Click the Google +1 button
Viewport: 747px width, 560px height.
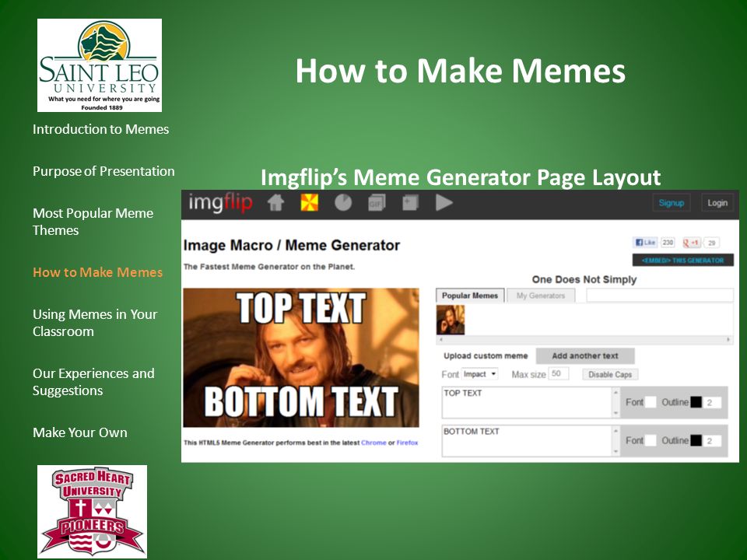pos(691,243)
